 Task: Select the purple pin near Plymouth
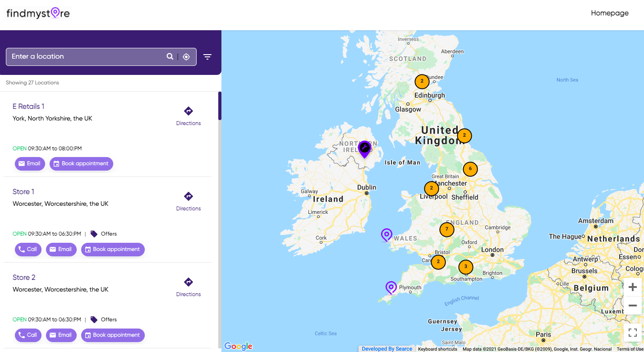coord(391,287)
